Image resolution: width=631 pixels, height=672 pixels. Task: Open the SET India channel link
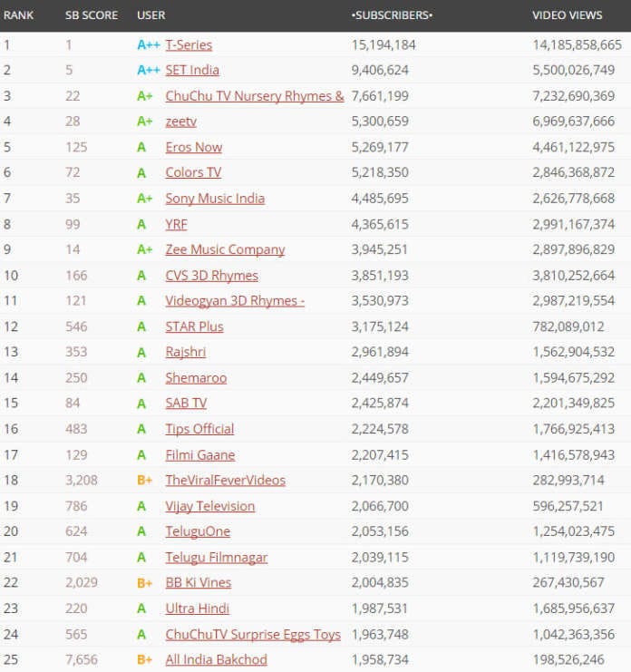coord(192,70)
